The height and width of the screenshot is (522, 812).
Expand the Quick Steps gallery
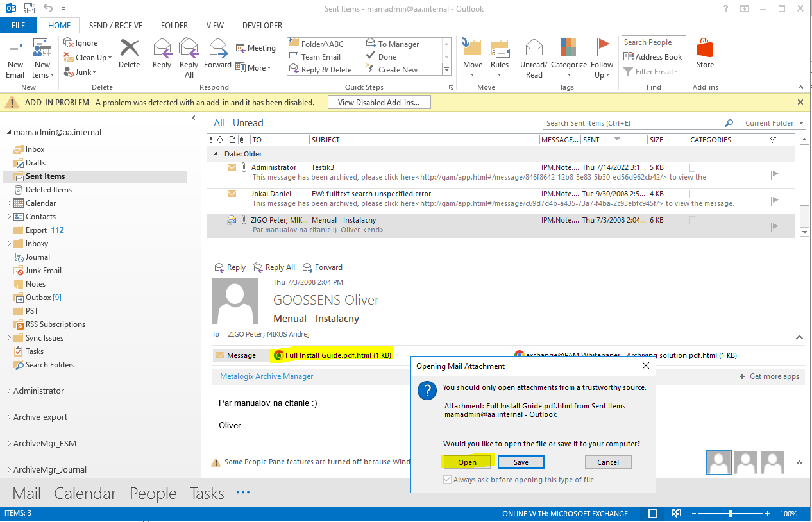point(447,69)
